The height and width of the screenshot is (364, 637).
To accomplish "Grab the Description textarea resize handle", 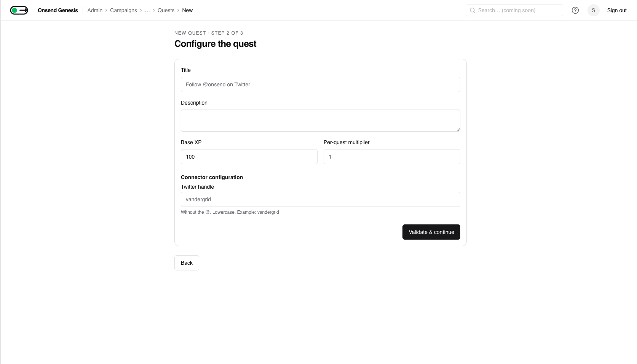I will point(458,129).
